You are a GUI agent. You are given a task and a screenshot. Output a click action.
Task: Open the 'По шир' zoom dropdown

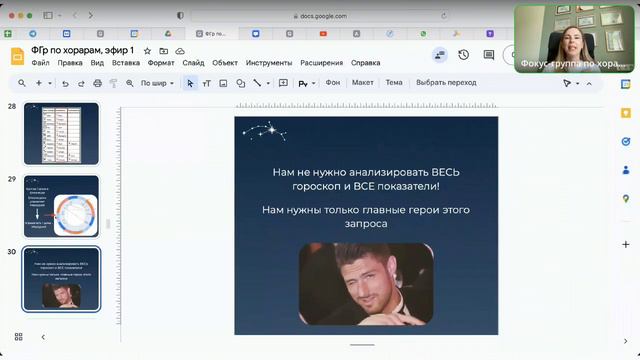(157, 83)
